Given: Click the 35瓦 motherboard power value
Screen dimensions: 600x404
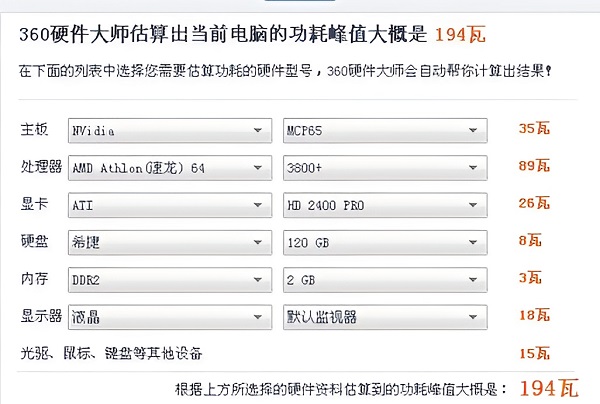Looking at the screenshot, I should pos(534,128).
